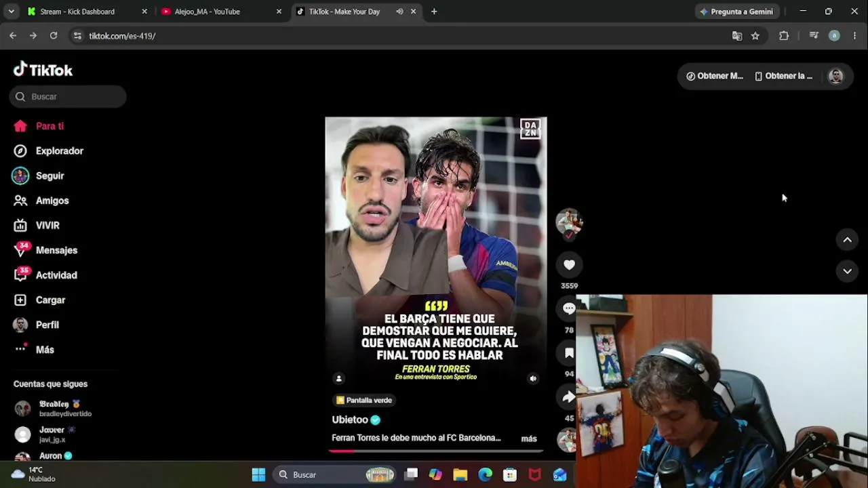
Task: Go forward in the browser
Action: [33, 36]
